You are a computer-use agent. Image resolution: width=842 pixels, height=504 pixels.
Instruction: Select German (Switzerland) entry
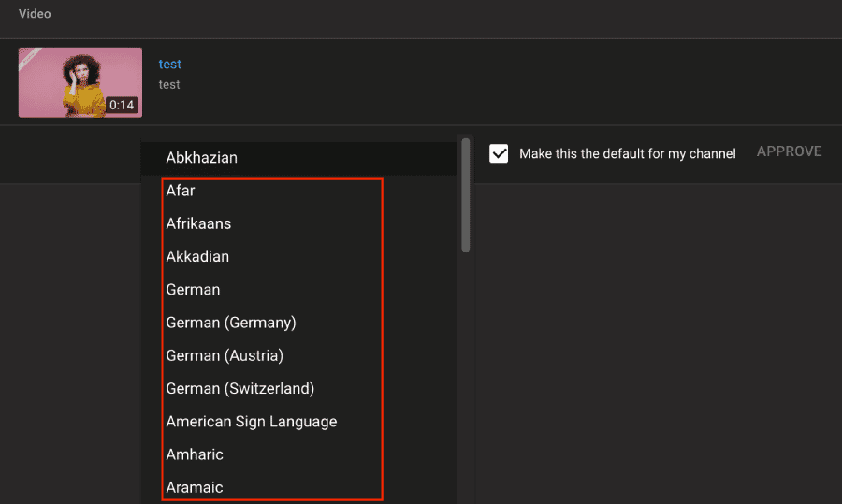click(299, 389)
